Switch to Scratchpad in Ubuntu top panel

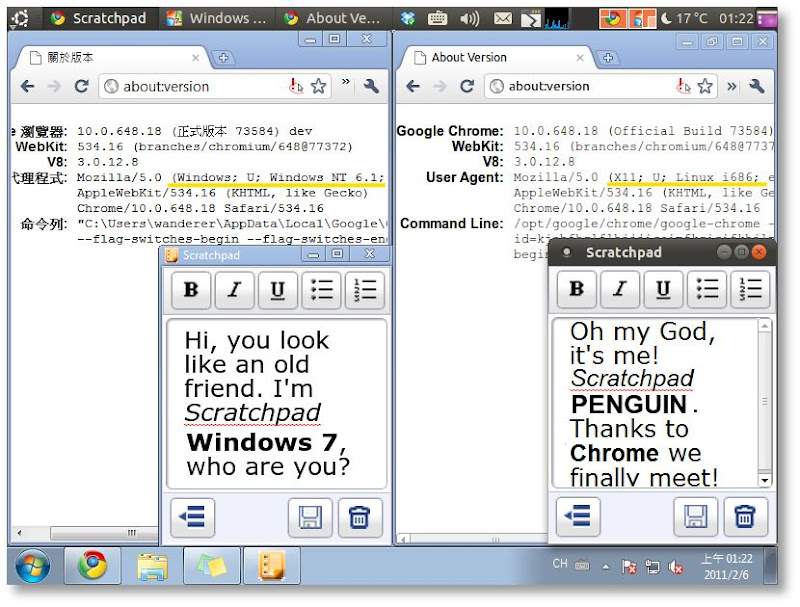(x=100, y=18)
